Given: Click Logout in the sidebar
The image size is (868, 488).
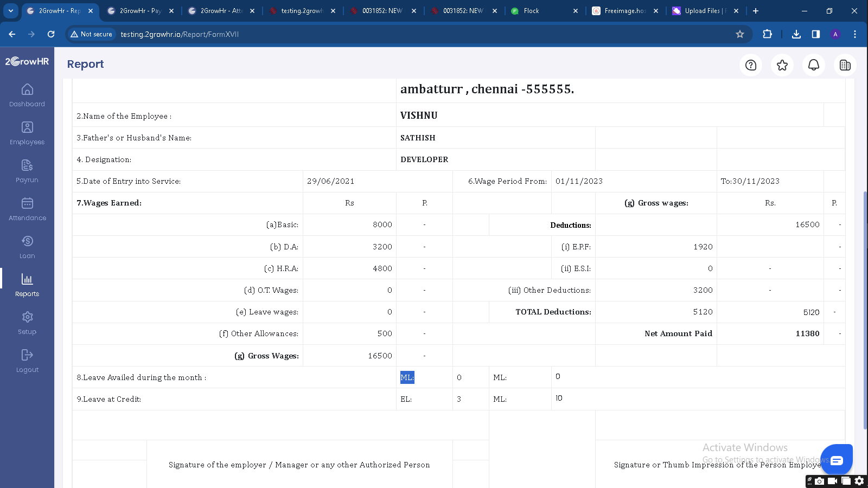Looking at the screenshot, I should click(27, 361).
